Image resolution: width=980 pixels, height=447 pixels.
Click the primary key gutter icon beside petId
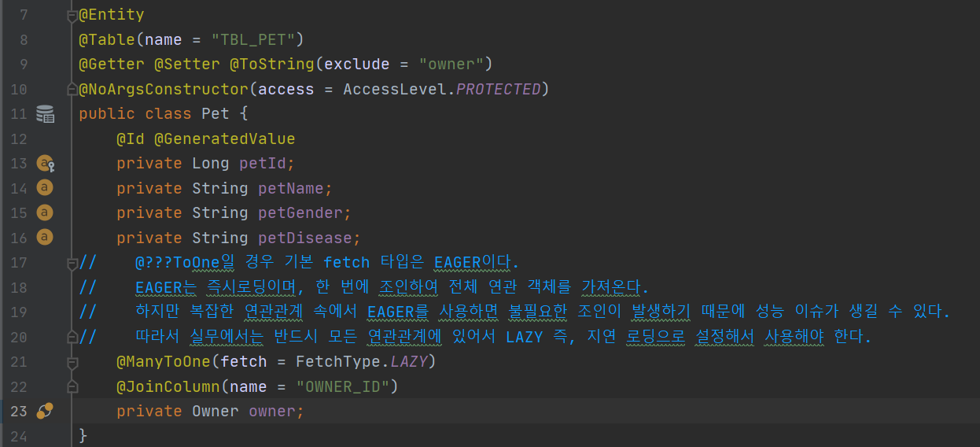pos(46,164)
